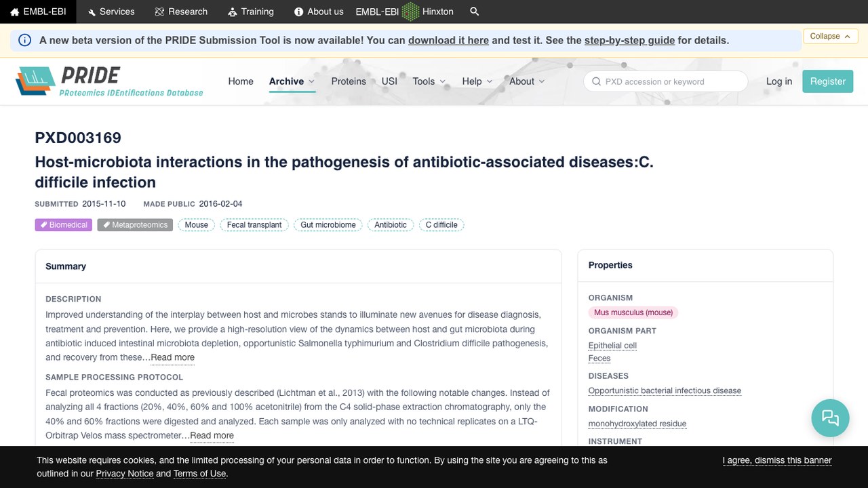Click the Log in link
Screen dimensions: 868x488
coord(779,81)
